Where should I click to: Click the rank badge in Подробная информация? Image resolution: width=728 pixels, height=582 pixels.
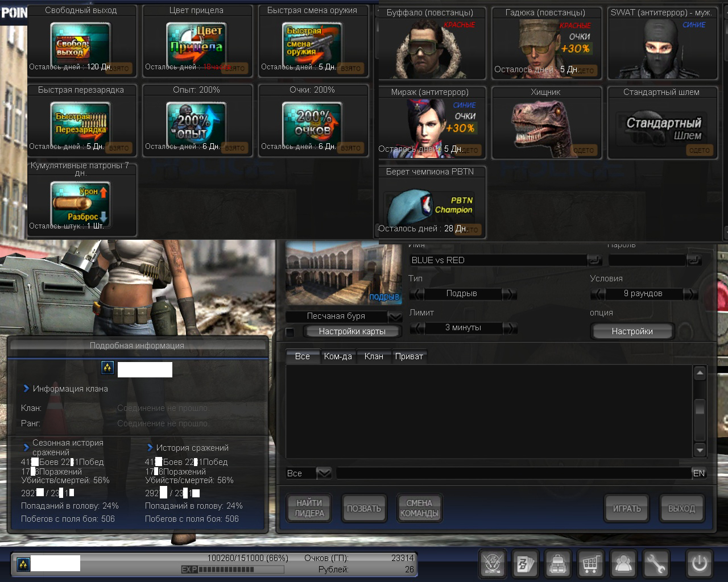point(107,368)
